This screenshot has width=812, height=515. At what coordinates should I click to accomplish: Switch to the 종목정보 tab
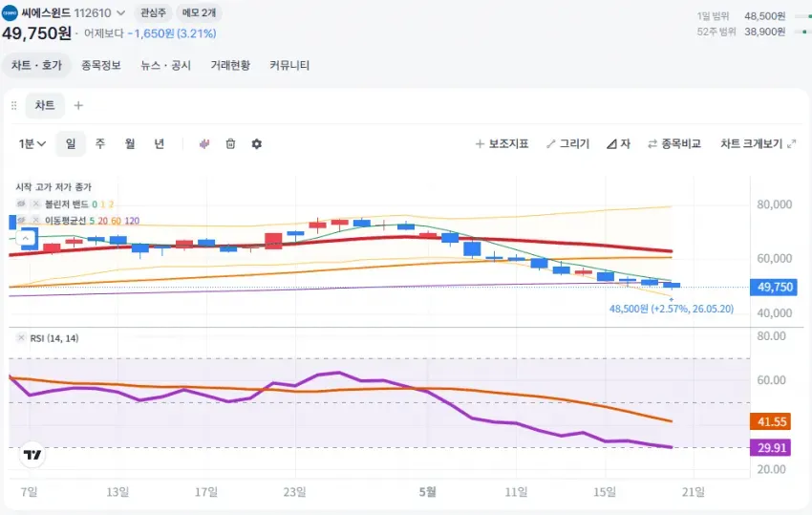[x=101, y=65]
